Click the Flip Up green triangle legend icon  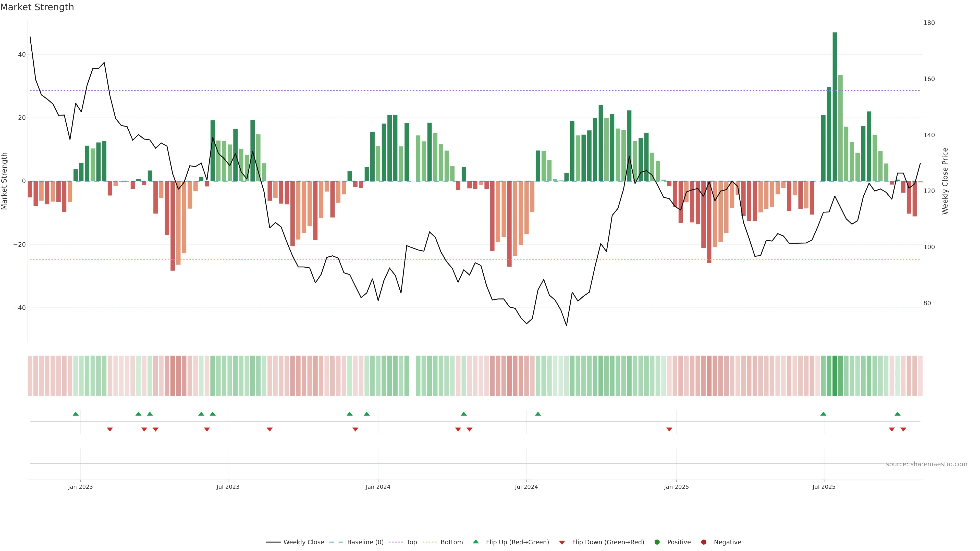(475, 542)
